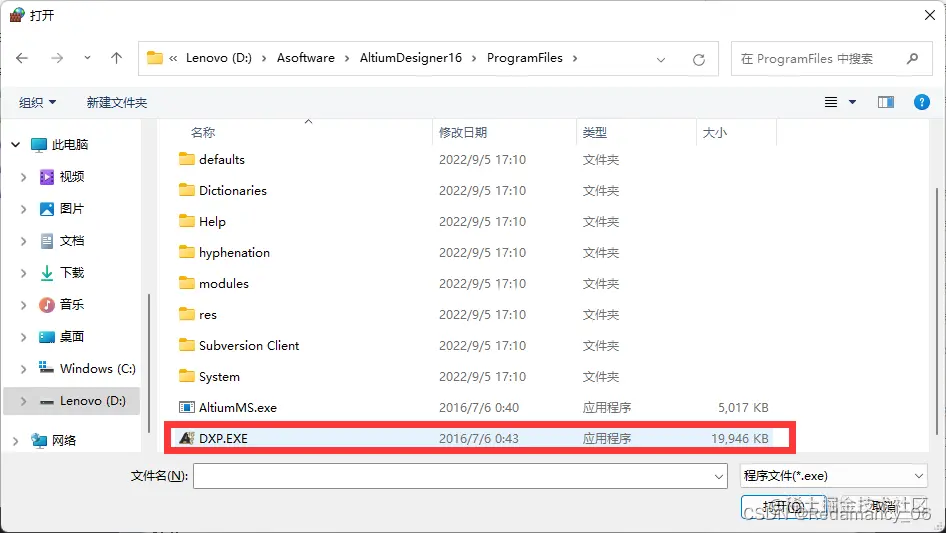The width and height of the screenshot is (946, 533).
Task: Select the DXP.EXE Altium application icon
Action: click(186, 438)
